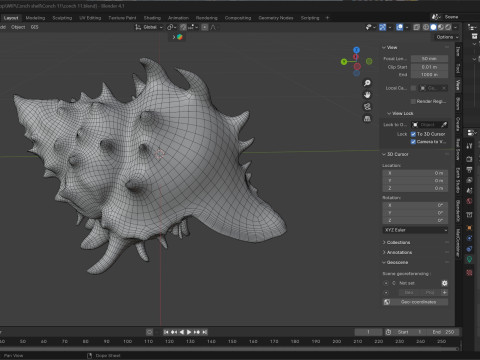
Task: Open the pivot point dropdown
Action: coord(172,27)
